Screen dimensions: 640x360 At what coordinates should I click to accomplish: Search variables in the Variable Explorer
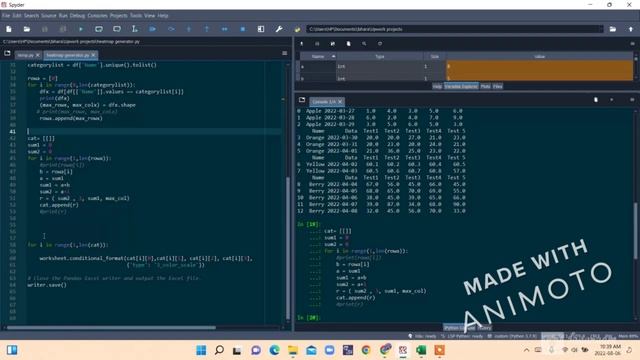(x=364, y=44)
